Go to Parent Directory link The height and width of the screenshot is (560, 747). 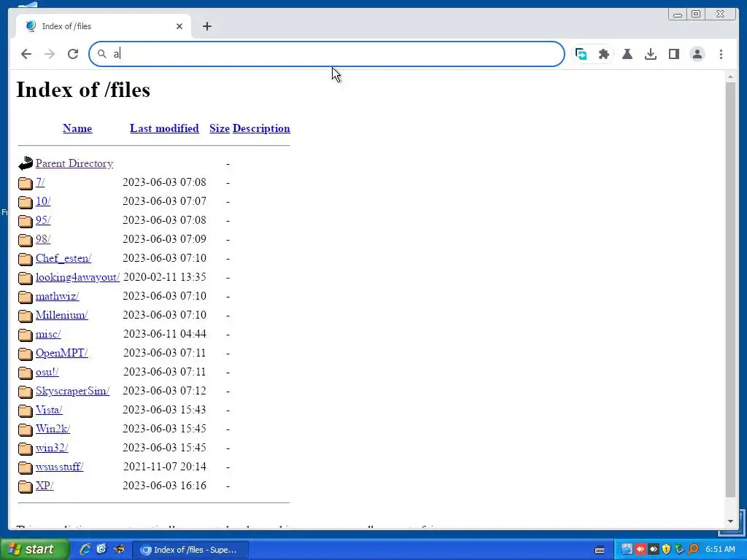click(x=74, y=163)
